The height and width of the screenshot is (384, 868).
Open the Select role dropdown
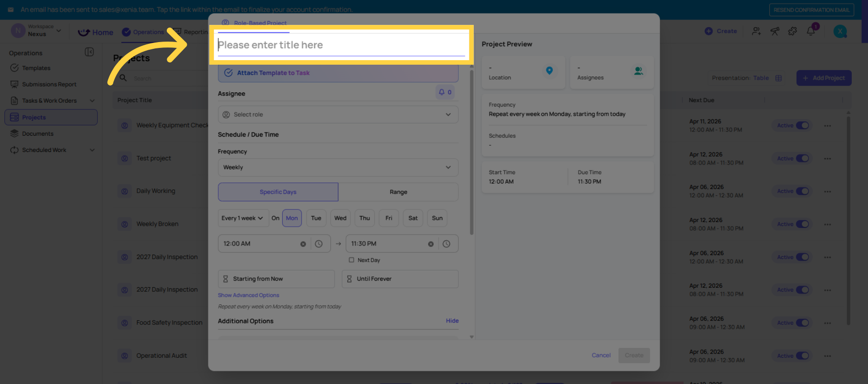pyautogui.click(x=338, y=114)
